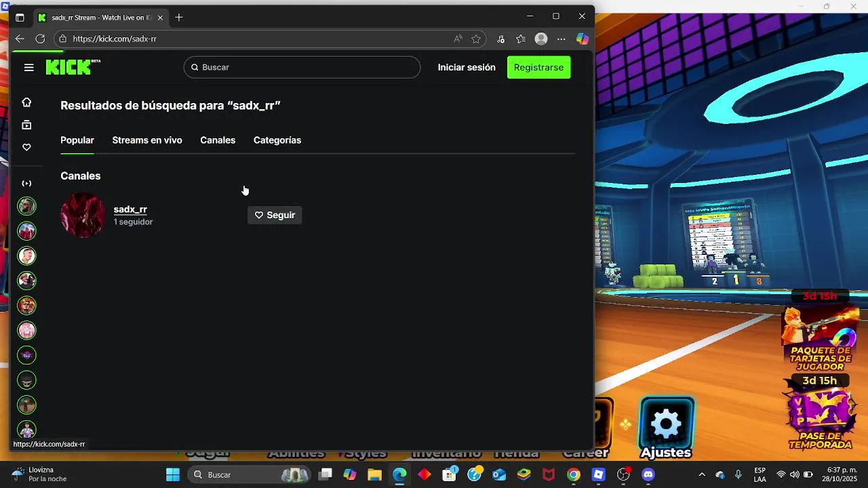Select the sadx_rr Stream browser tab
Viewport: 868px width, 488px height.
(x=100, y=18)
